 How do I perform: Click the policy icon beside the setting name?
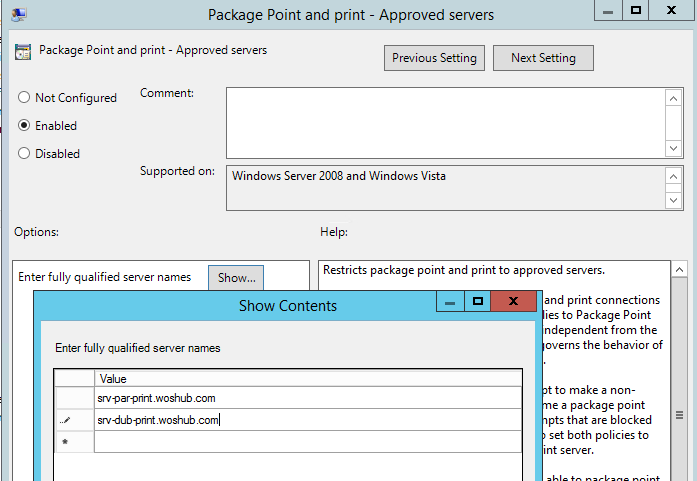22,51
